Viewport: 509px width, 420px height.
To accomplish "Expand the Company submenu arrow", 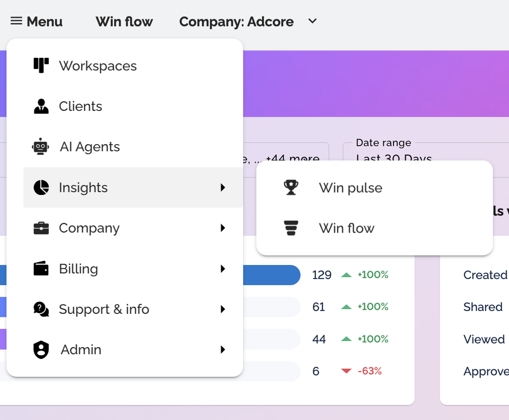I will click(223, 228).
